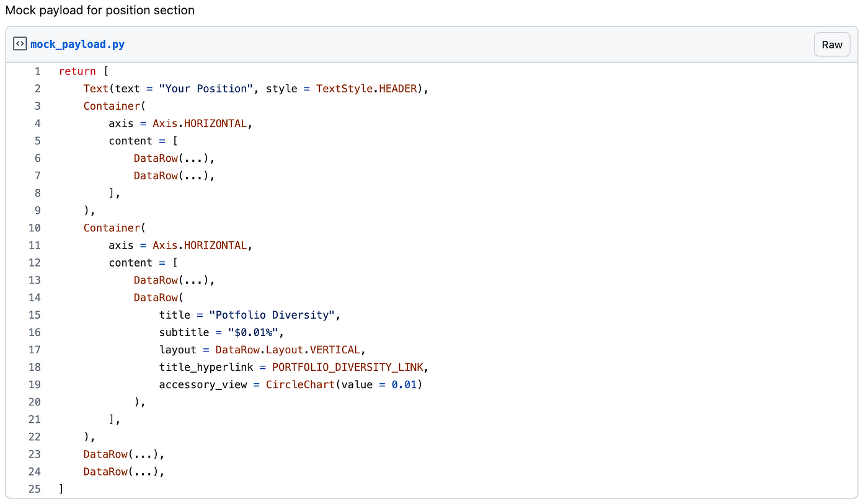Click "accessory_view" parameter name
This screenshot has height=504, width=868.
pyautogui.click(x=203, y=385)
